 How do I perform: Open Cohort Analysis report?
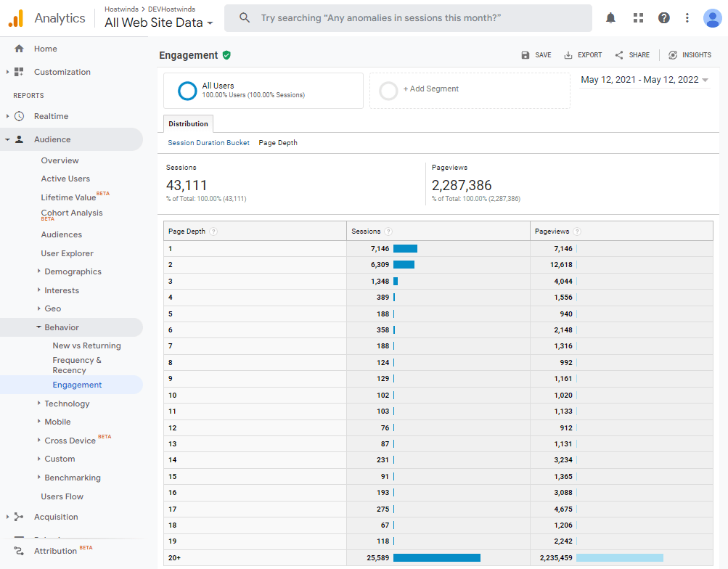[x=72, y=213]
